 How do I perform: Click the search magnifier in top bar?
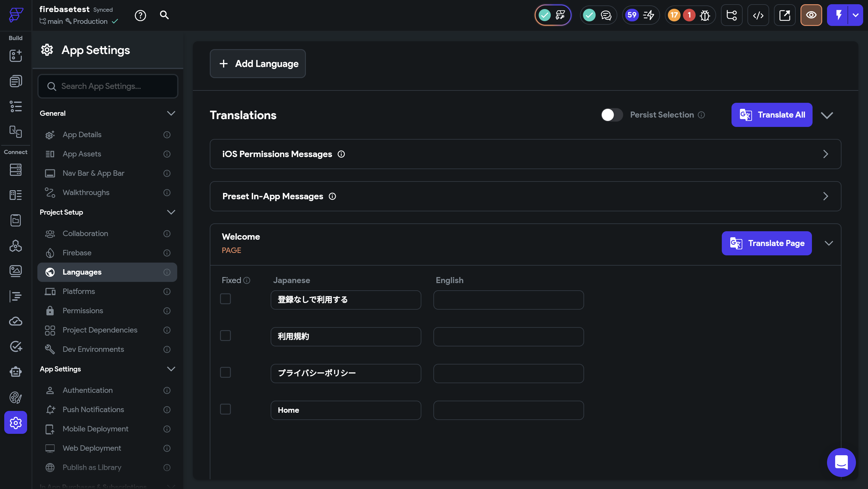(164, 15)
